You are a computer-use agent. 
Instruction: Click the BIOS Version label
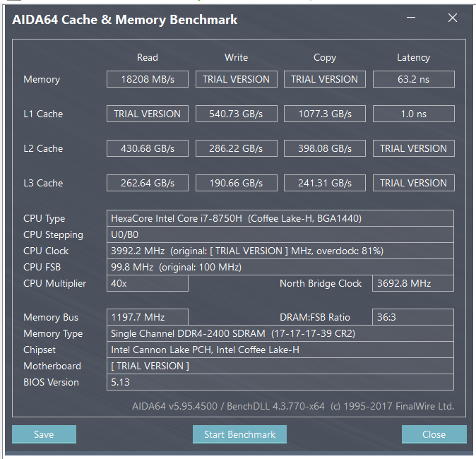[x=51, y=382]
